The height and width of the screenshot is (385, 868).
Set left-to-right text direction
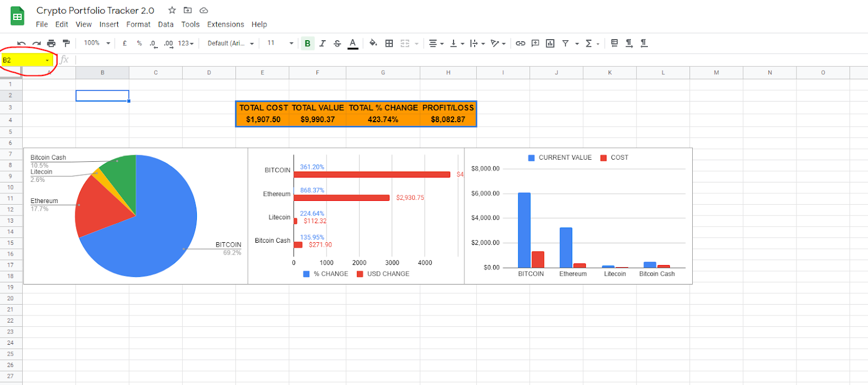(x=629, y=43)
